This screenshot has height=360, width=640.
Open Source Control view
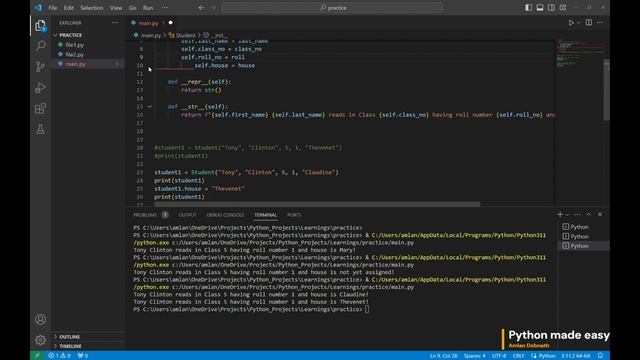pyautogui.click(x=40, y=67)
